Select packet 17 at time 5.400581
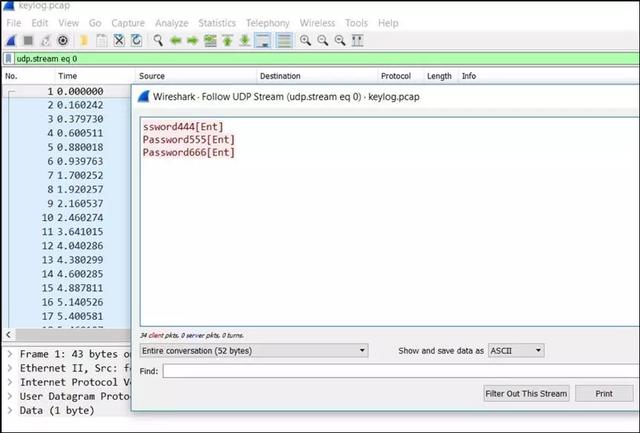 pos(69,316)
